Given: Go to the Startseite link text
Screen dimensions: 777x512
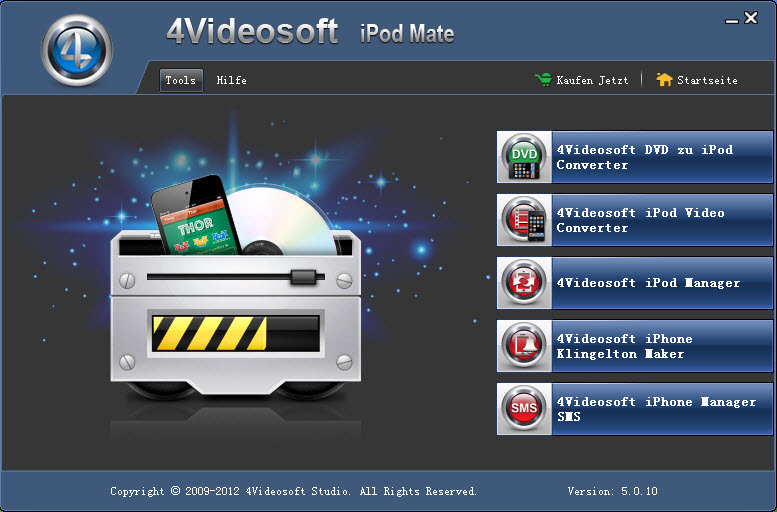Looking at the screenshot, I should coord(707,80).
